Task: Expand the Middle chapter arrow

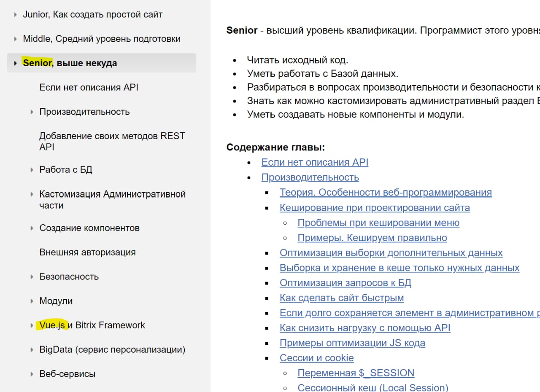Action: [16, 39]
